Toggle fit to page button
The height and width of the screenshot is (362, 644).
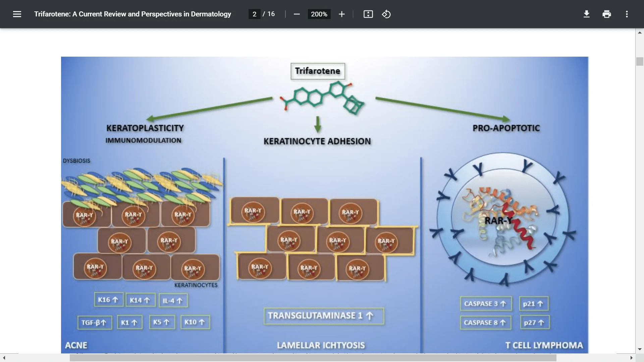pos(368,14)
